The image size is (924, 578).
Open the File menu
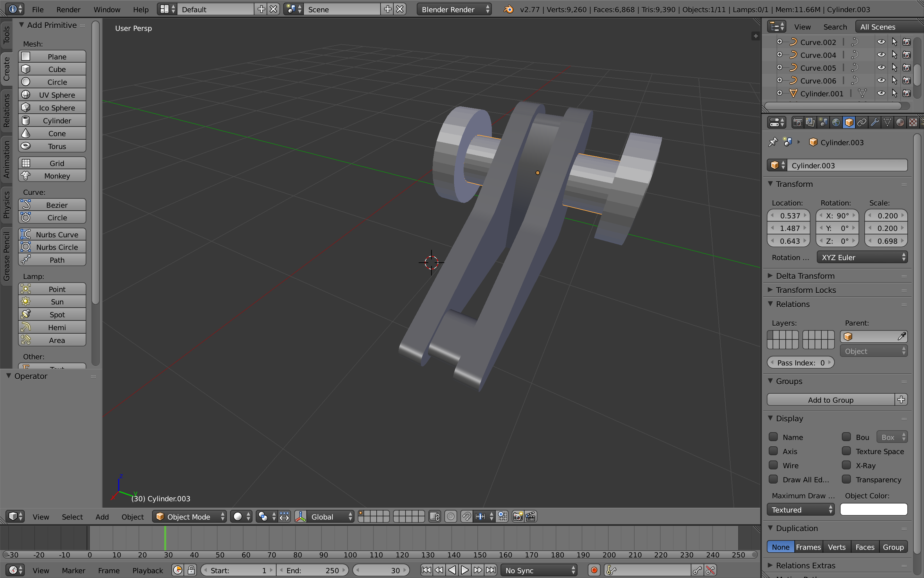pyautogui.click(x=38, y=9)
